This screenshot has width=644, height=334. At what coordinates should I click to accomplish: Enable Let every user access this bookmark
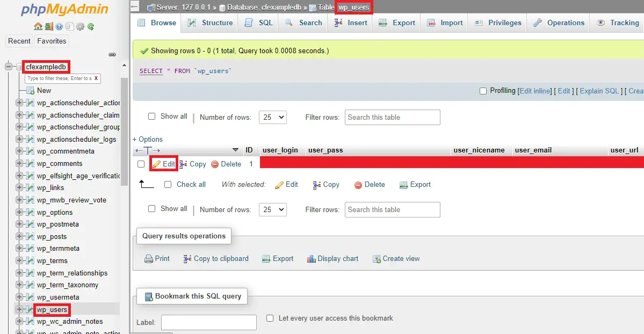[x=270, y=318]
